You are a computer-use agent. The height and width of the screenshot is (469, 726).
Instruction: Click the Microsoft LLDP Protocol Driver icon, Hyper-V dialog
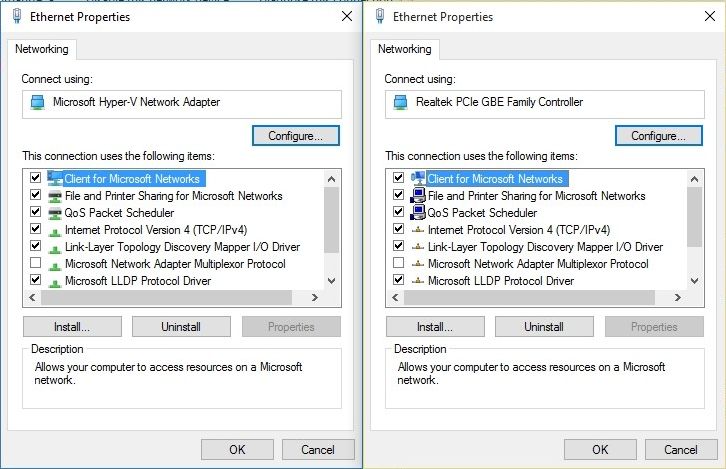[55, 281]
